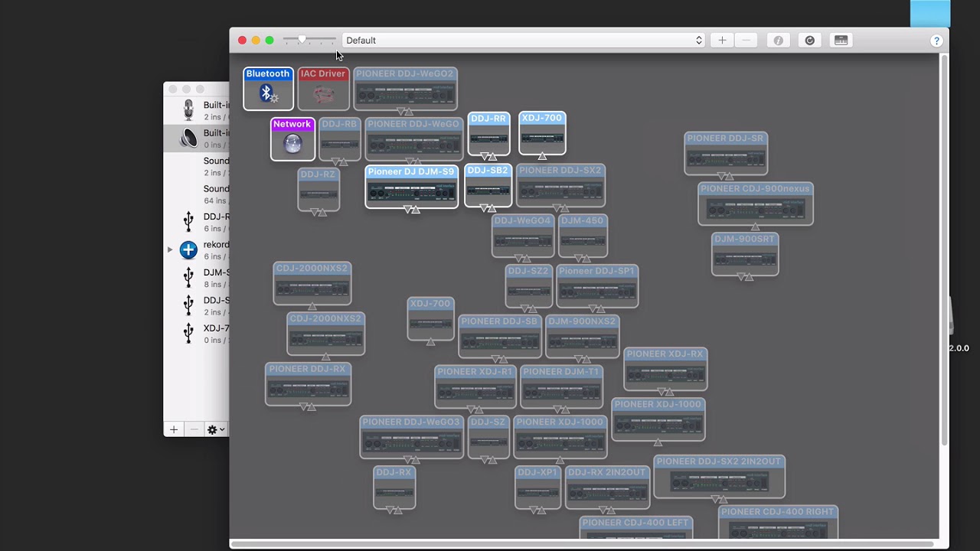Select the PIONEER DDJ-WeGO3 device
Image resolution: width=980 pixels, height=551 pixels.
(411, 437)
